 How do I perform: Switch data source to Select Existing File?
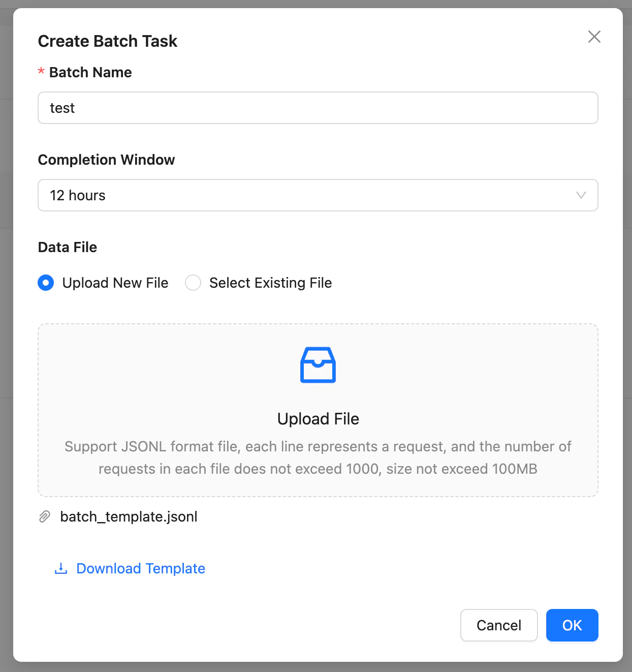193,283
